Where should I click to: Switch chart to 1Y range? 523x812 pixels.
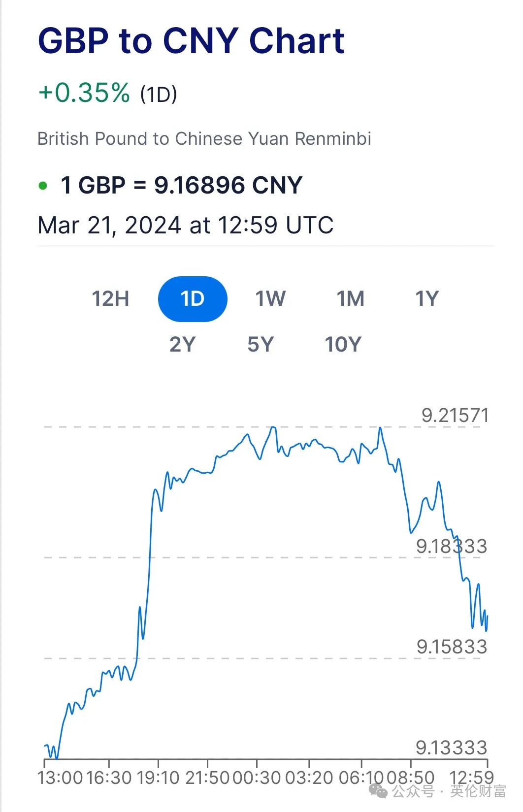click(426, 299)
